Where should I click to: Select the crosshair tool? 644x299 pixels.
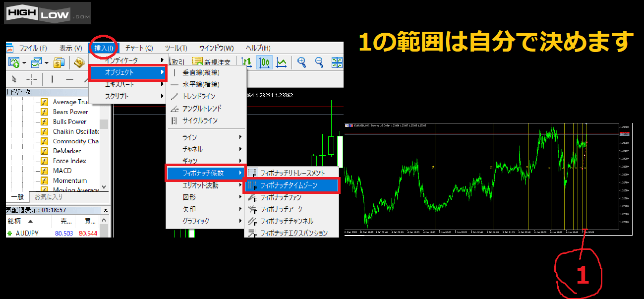click(x=32, y=79)
